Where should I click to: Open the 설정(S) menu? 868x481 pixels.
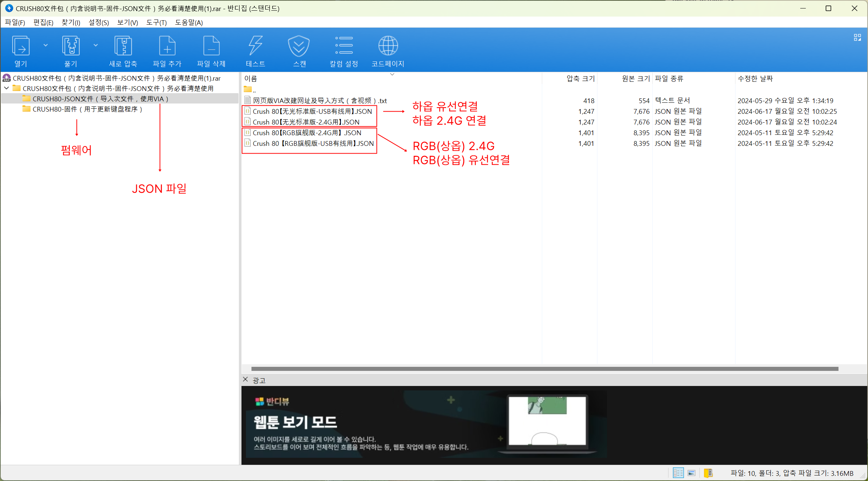[99, 22]
